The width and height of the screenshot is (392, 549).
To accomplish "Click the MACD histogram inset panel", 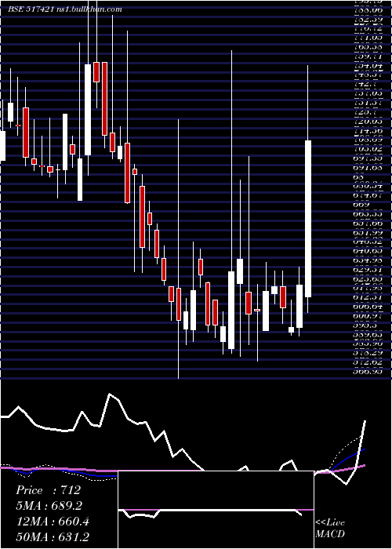I will 216,510.
